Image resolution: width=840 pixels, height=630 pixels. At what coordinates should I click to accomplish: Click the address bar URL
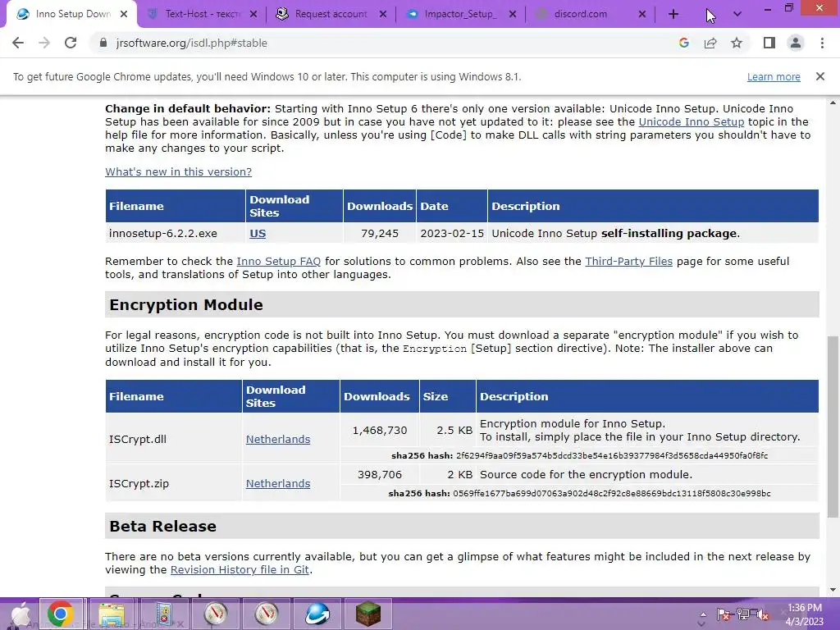(x=191, y=43)
